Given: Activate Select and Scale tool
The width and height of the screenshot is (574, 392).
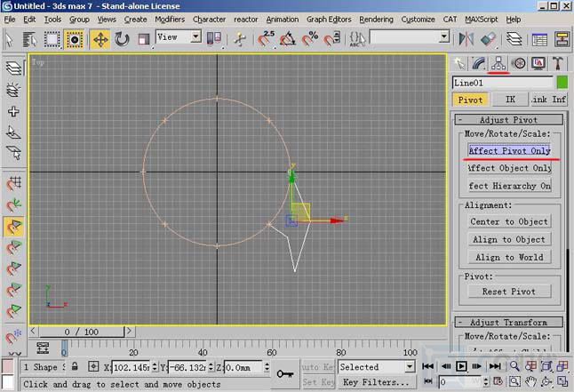Looking at the screenshot, I should [144, 39].
